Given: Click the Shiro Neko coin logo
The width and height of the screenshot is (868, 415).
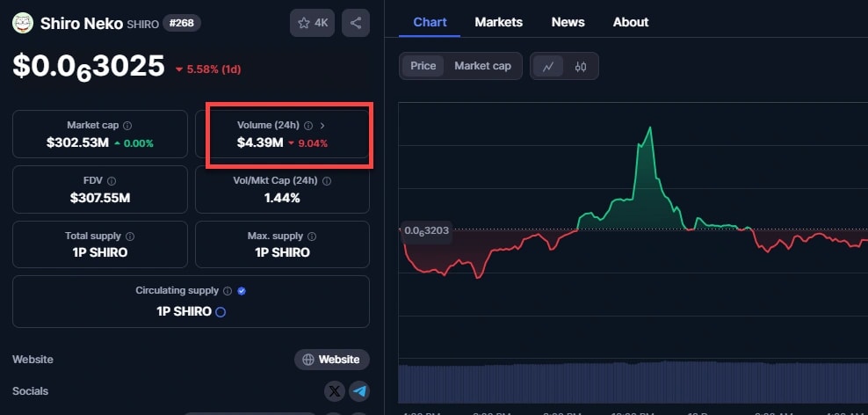Looking at the screenshot, I should coord(23,24).
